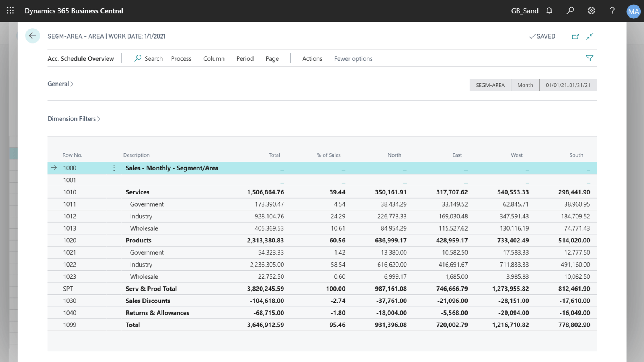Go back using the back arrow
Viewport: 644px width, 362px height.
tap(32, 36)
